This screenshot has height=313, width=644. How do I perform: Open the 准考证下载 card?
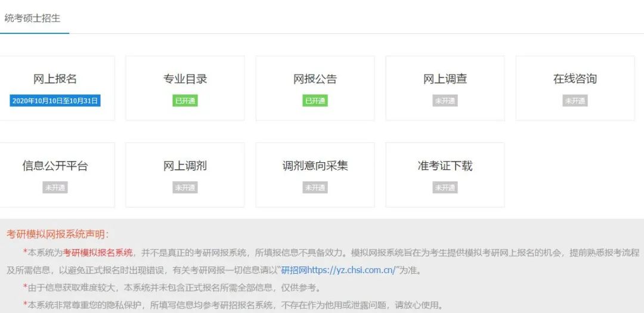tap(445, 166)
